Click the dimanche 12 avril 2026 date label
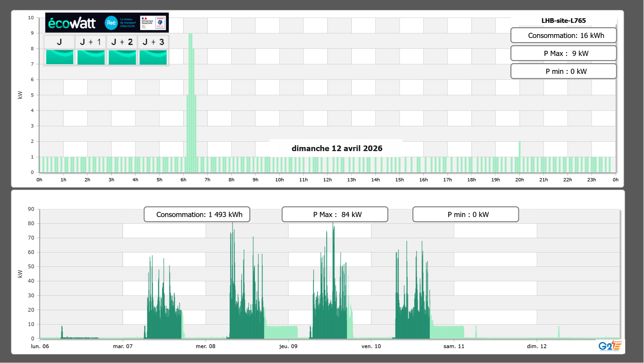 337,148
